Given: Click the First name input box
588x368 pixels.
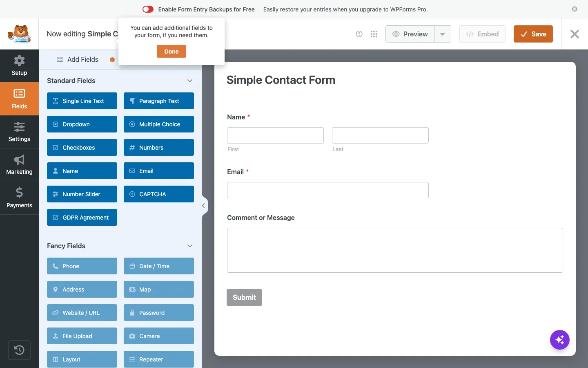Looking at the screenshot, I should pos(275,135).
